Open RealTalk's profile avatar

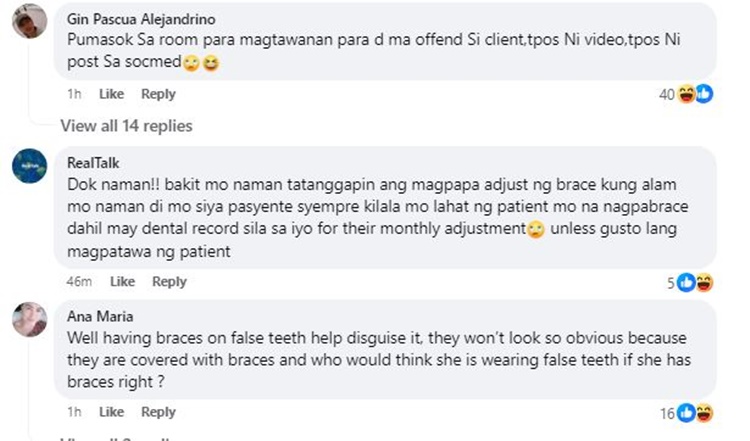[30, 166]
